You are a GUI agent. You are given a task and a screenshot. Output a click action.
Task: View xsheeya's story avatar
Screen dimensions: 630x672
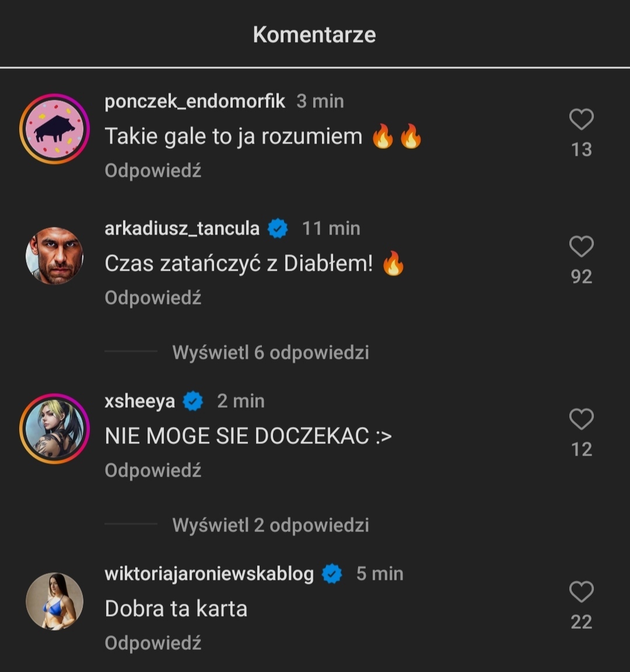(x=54, y=429)
